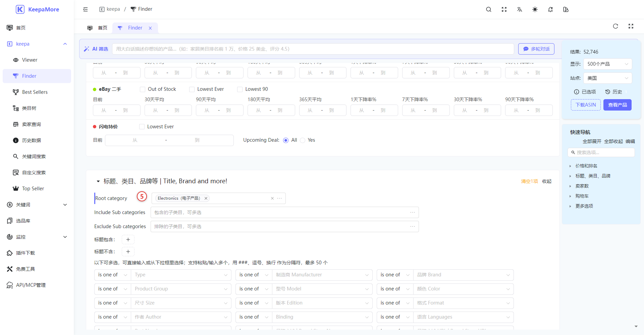Open the notifications bell icon
Screen dimensions: 644x335
point(550,9)
